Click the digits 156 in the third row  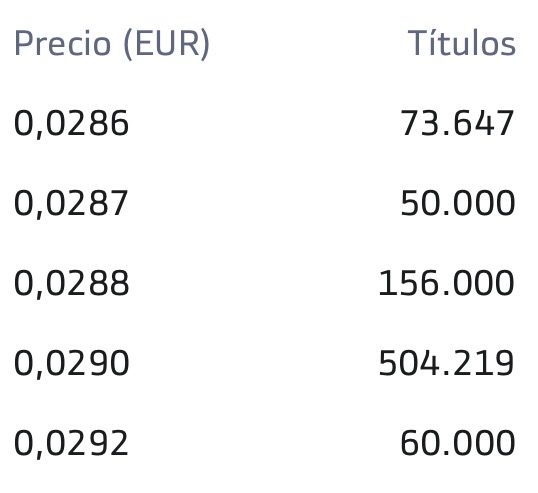click(409, 283)
